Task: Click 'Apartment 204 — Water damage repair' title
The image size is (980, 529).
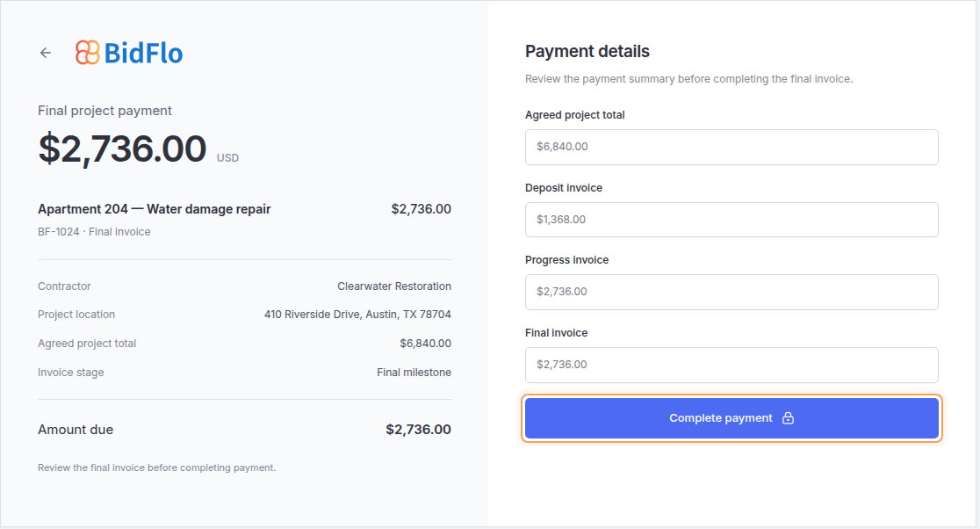Action: tap(155, 209)
